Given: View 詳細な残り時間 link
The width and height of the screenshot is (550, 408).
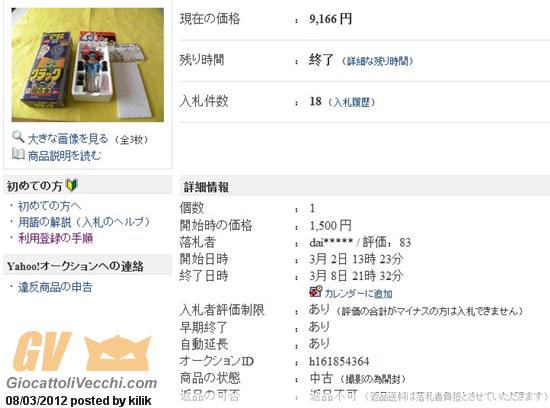Looking at the screenshot, I should click(377, 61).
